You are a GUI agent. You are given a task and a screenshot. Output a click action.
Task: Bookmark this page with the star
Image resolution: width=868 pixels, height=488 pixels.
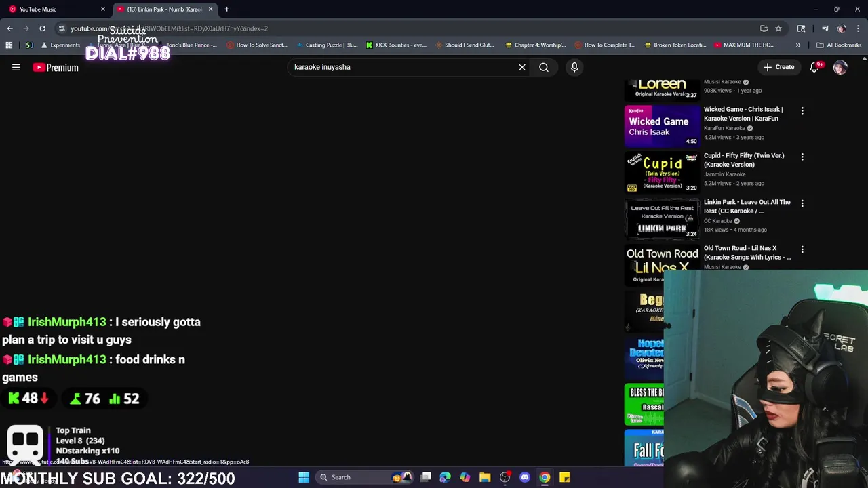[778, 28]
